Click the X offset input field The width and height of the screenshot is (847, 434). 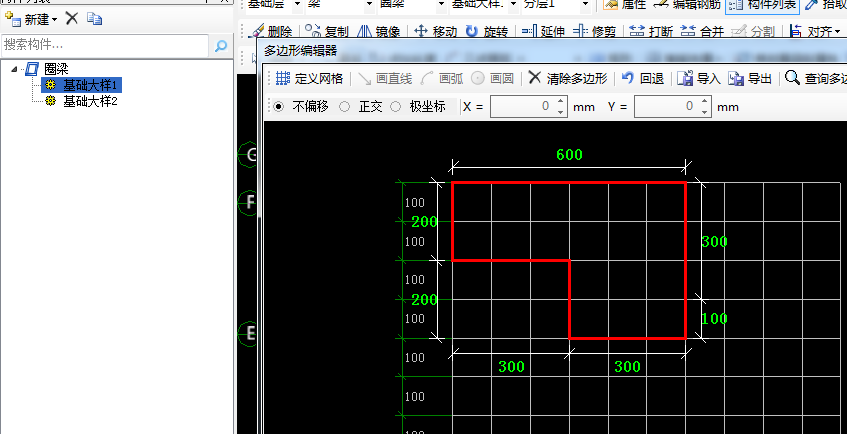[522, 106]
